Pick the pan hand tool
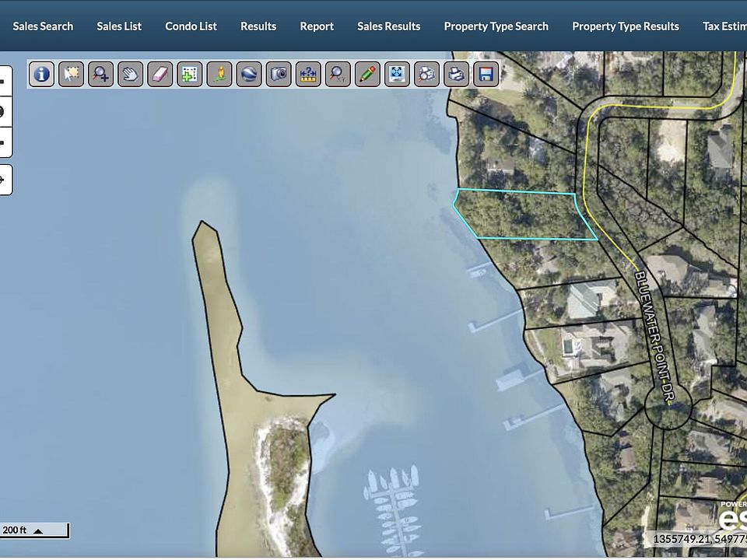This screenshot has height=560, width=747. click(x=130, y=75)
